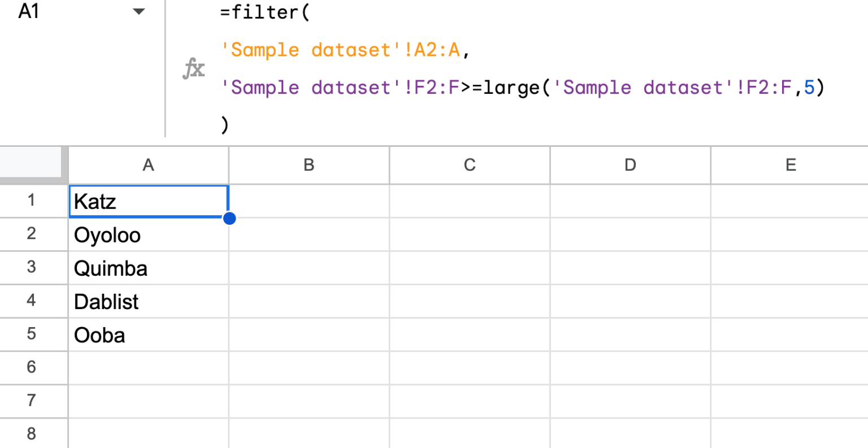Select column B header

click(x=309, y=165)
